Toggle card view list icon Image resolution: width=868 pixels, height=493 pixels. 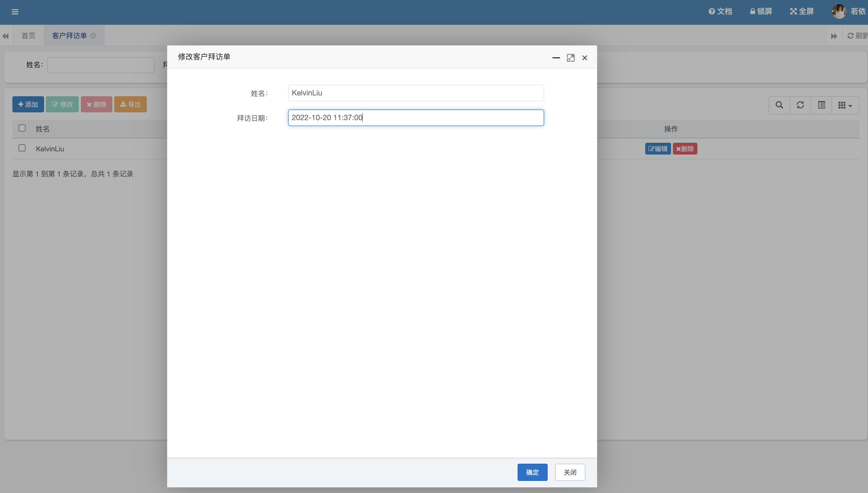coord(821,105)
